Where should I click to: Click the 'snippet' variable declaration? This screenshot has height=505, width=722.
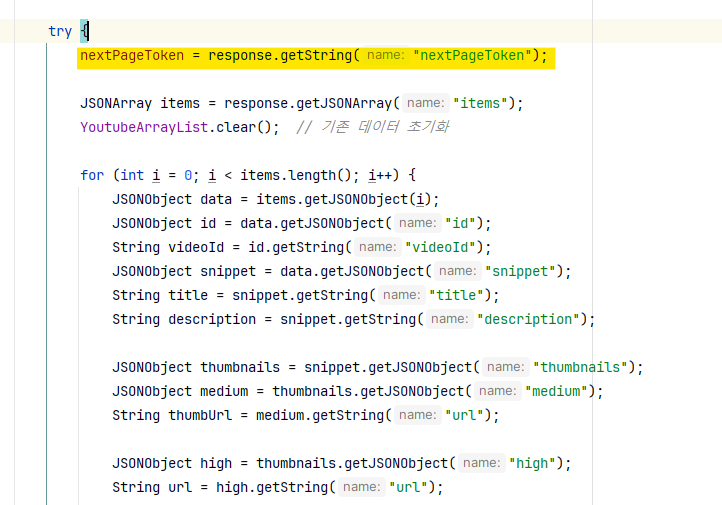pos(228,271)
